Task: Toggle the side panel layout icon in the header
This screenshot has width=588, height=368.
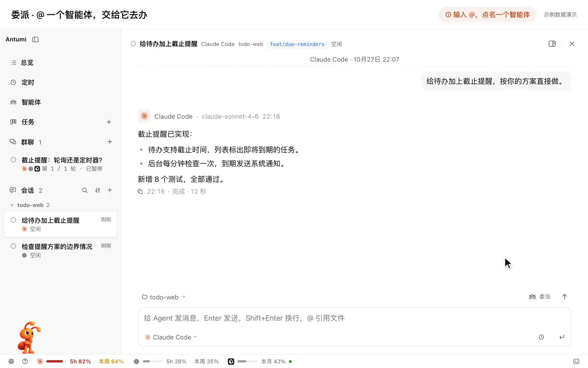Action: pos(552,44)
